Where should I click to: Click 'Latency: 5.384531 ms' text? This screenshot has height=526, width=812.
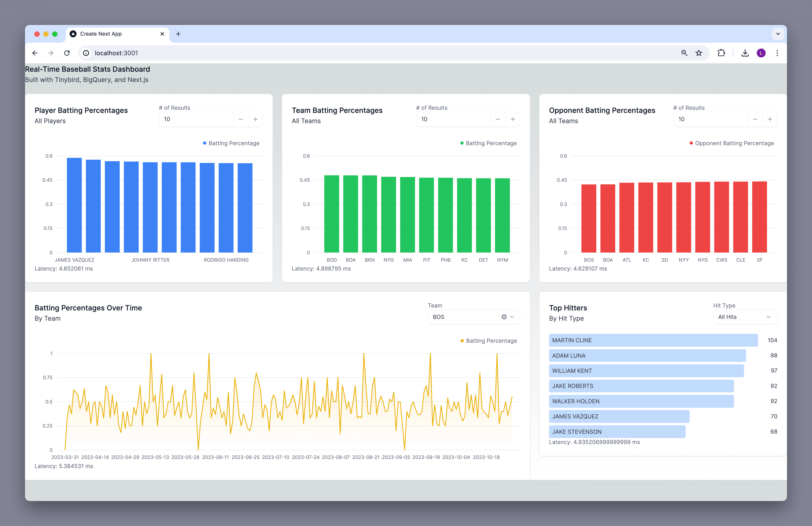tap(64, 466)
